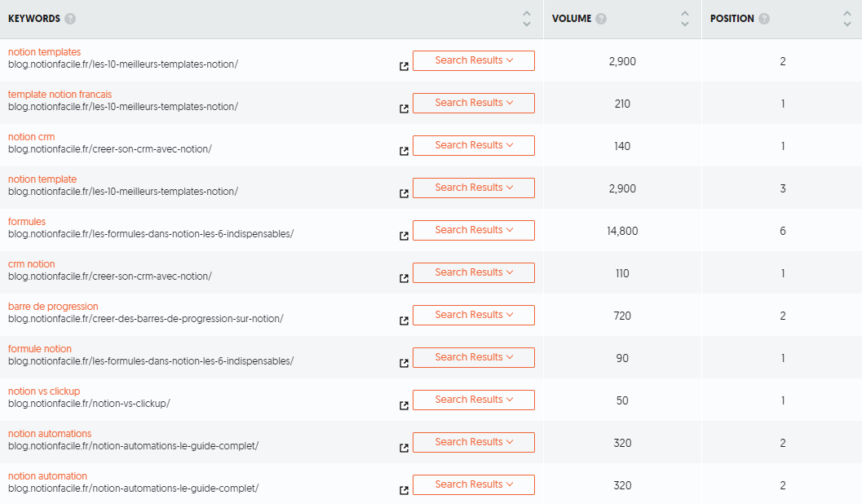Image resolution: width=862 pixels, height=504 pixels.
Task: Sort table by Keywords column arrows
Action: (527, 19)
